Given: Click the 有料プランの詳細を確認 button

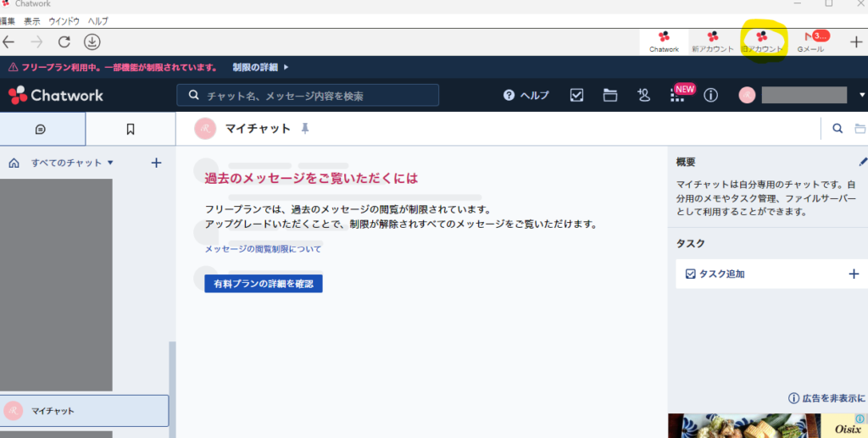Looking at the screenshot, I should (264, 284).
